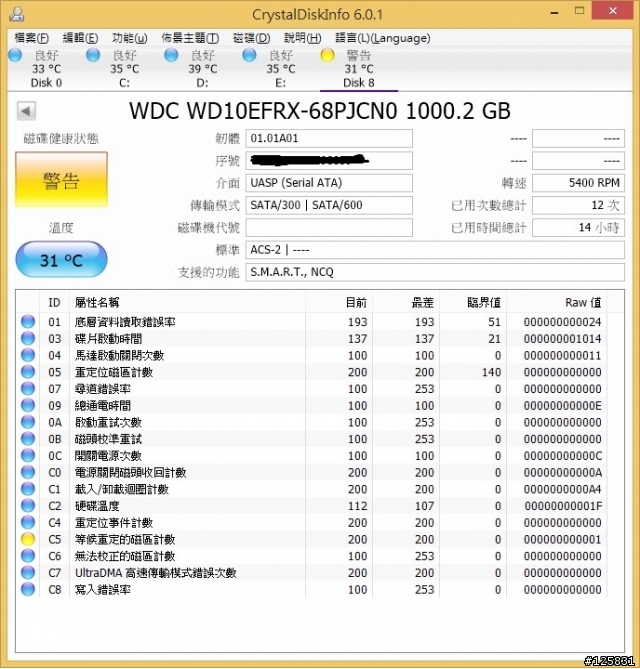Click the status icon for attribute C7
Screen dimensions: 640x669
[28, 573]
